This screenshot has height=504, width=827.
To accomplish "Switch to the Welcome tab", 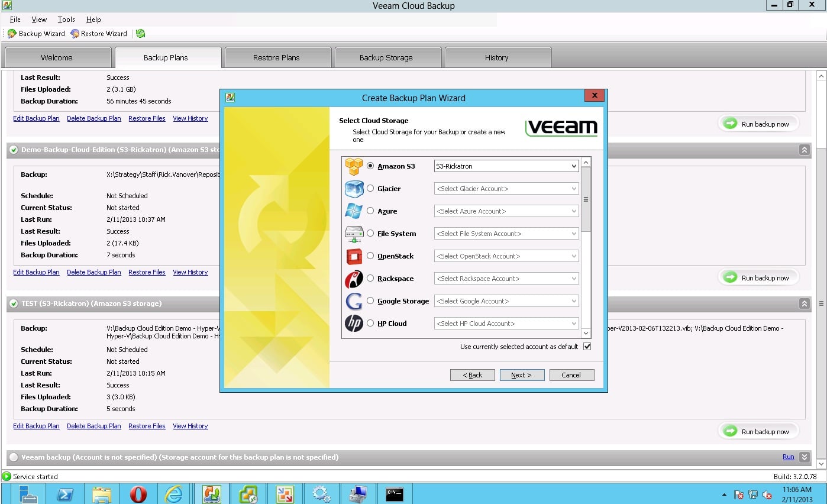I will (57, 58).
